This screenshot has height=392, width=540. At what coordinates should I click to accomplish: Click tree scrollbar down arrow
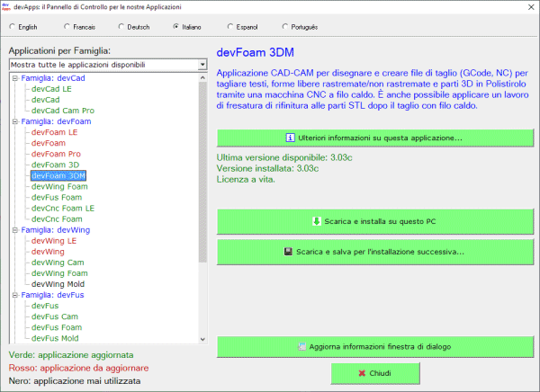point(202,339)
